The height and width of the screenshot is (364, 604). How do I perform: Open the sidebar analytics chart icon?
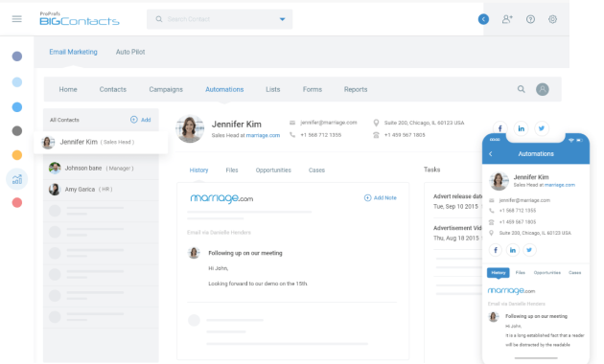coord(17,179)
